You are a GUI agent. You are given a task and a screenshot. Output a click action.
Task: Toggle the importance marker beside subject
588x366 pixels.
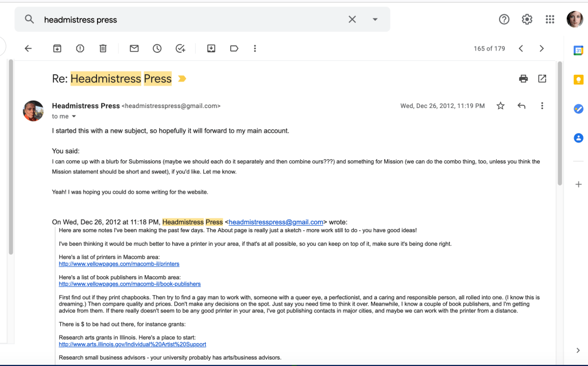[182, 79]
